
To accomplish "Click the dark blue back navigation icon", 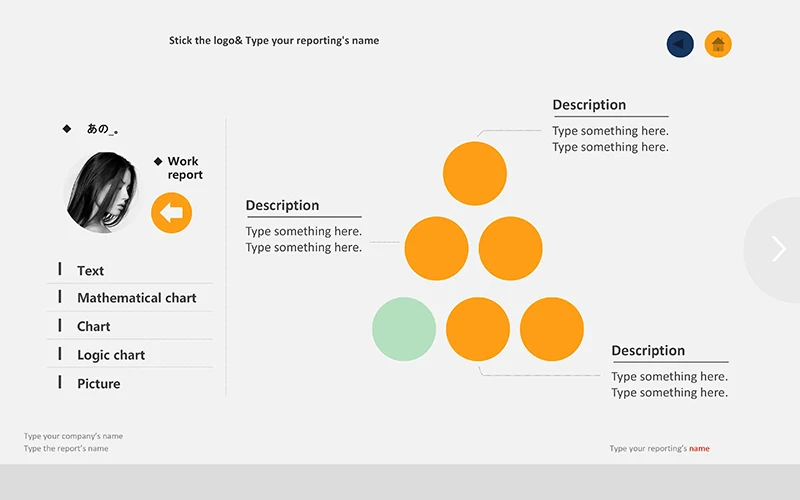I will click(x=680, y=44).
